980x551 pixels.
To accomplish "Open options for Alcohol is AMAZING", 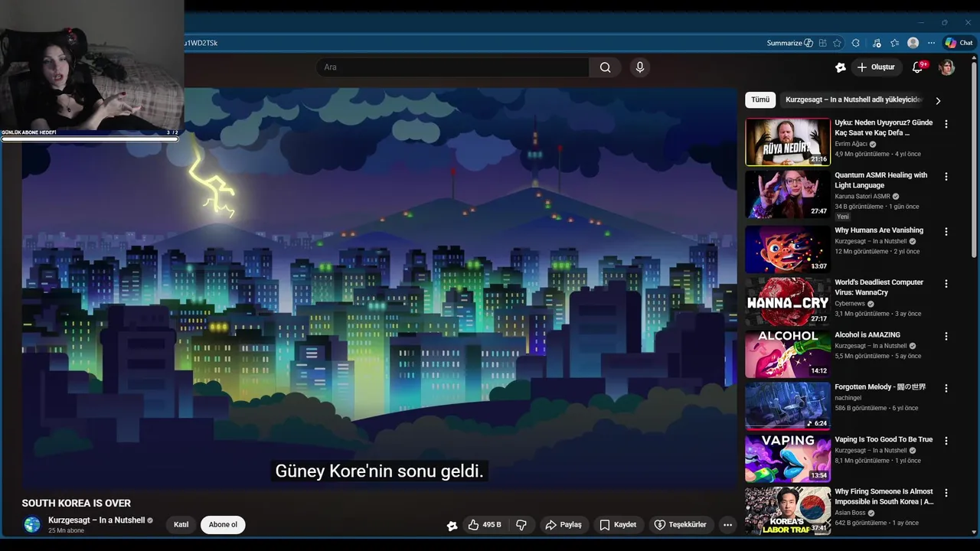I will coord(946,336).
